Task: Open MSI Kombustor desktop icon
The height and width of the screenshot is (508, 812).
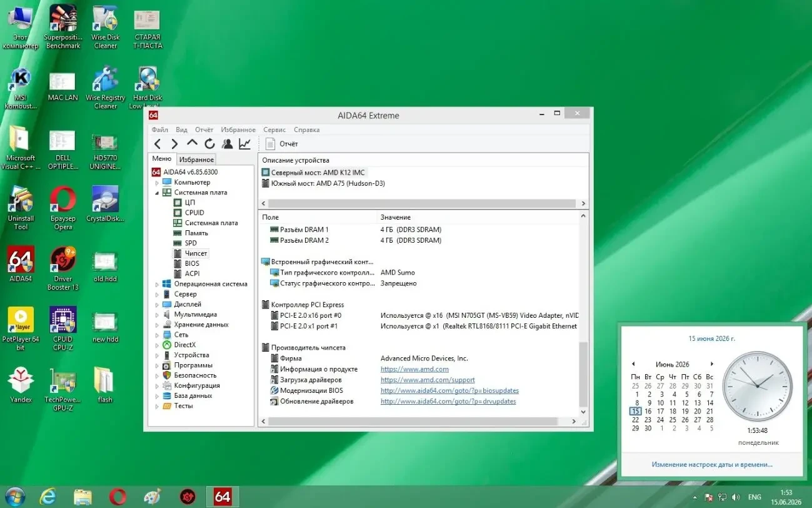Action: pyautogui.click(x=21, y=88)
